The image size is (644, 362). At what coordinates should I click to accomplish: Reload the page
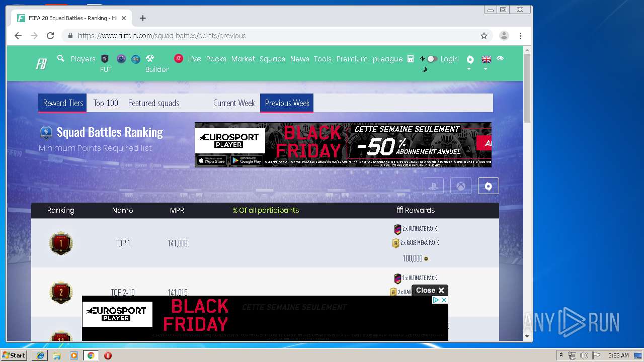pyautogui.click(x=50, y=36)
